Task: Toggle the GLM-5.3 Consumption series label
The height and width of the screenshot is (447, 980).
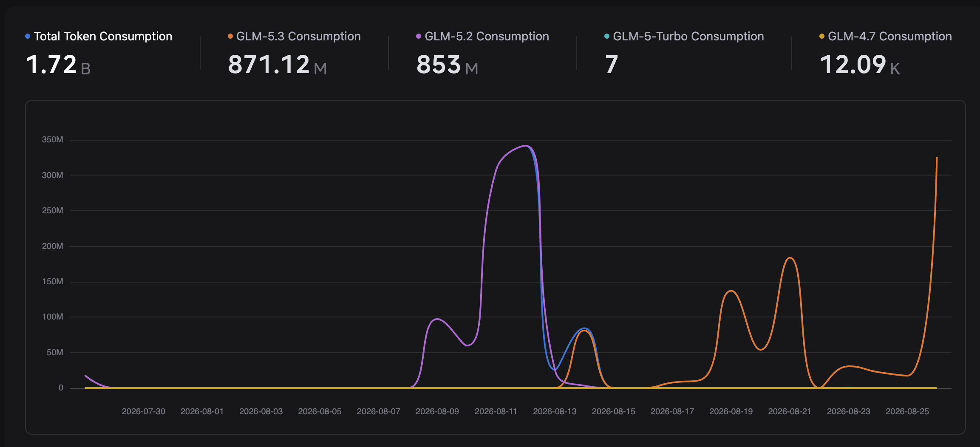Action: (299, 37)
